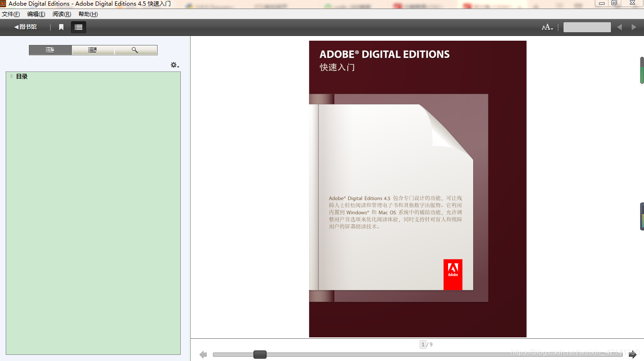The width and height of the screenshot is (644, 361).
Task: Click the current page number box
Action: [x=423, y=344]
